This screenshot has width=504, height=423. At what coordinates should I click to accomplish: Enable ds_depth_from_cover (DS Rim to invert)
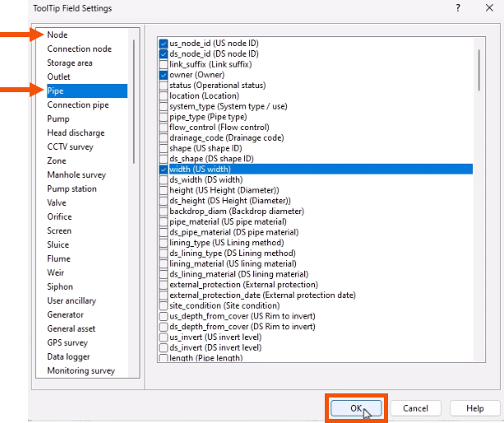click(164, 327)
